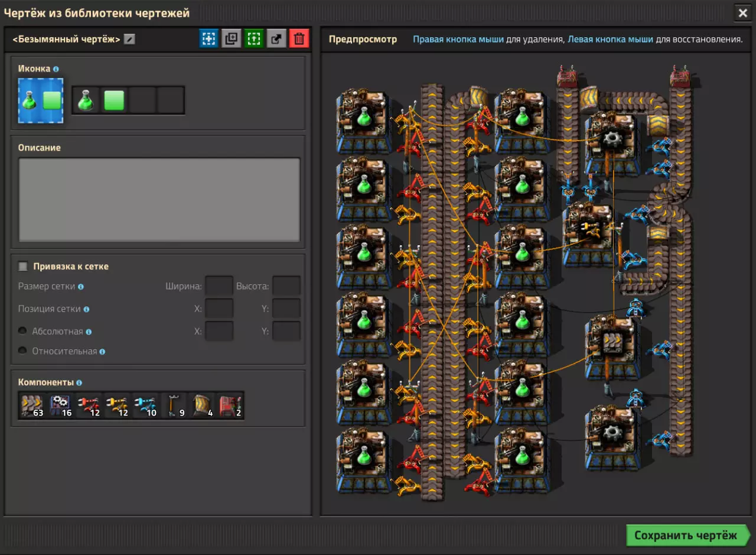Click the assembling machine component showing 16
This screenshot has width=756, height=555.
[60, 405]
